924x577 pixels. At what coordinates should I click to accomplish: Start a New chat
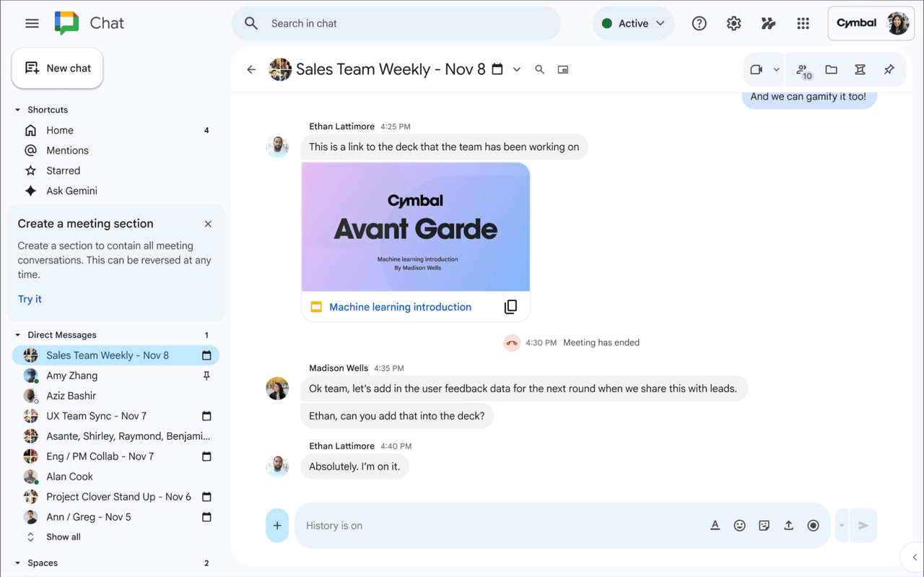(x=57, y=67)
